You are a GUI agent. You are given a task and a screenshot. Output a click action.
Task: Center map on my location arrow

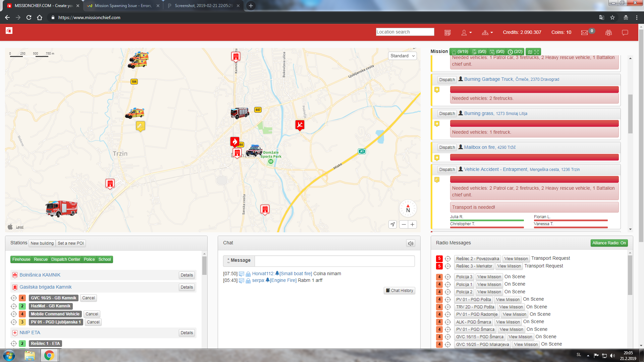pos(392,225)
